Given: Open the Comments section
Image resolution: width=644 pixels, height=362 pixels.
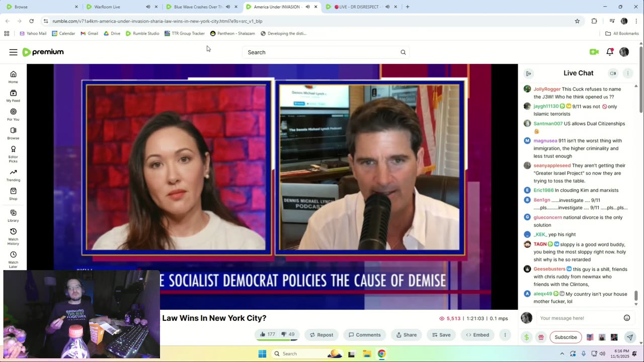Looking at the screenshot, I should pos(364,335).
